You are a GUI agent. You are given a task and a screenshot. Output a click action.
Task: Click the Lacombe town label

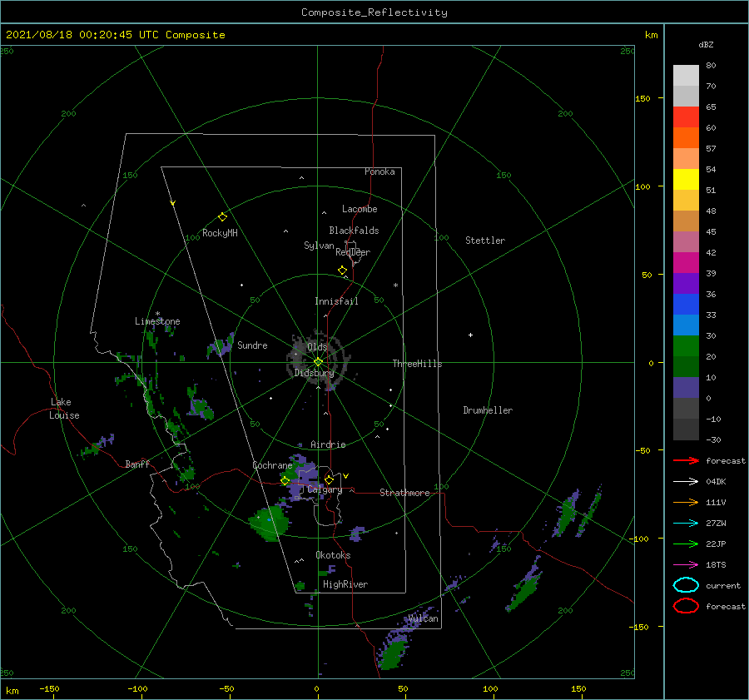[x=360, y=209]
